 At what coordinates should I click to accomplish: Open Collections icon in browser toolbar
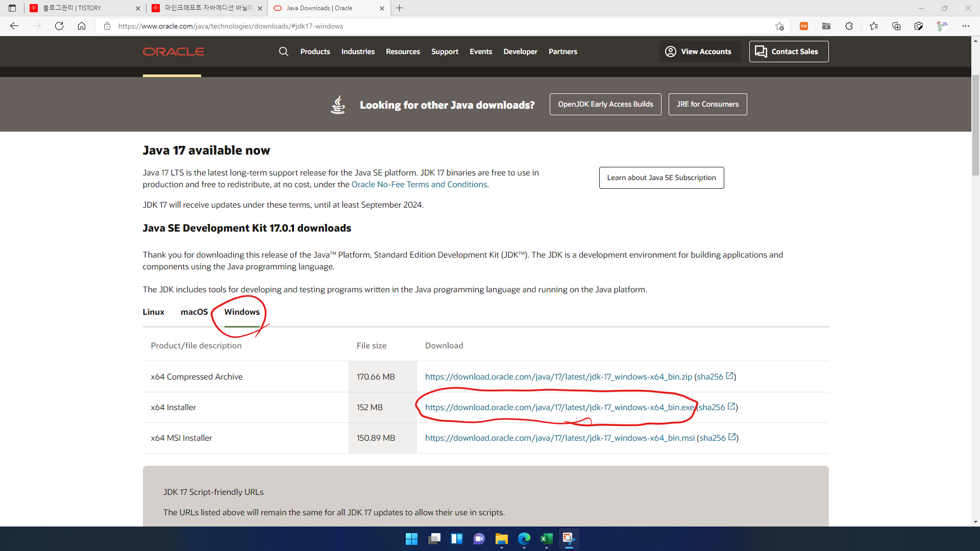click(896, 26)
